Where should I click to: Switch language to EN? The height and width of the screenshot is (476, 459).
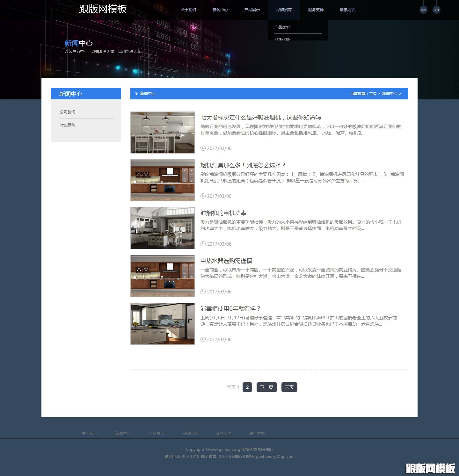436,10
